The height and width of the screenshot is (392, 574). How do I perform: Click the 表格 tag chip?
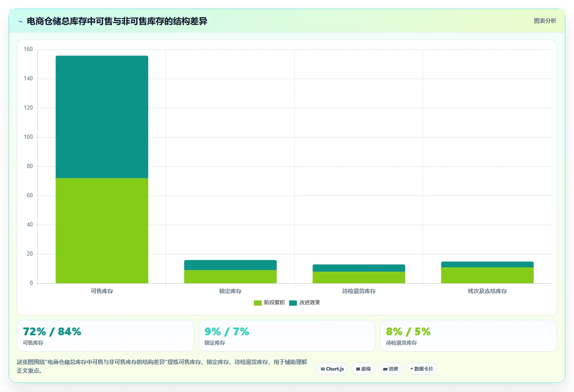click(x=363, y=369)
